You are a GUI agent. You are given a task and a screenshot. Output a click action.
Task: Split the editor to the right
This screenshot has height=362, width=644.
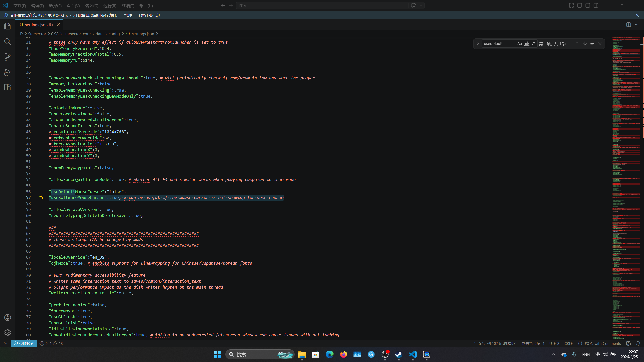(x=628, y=25)
